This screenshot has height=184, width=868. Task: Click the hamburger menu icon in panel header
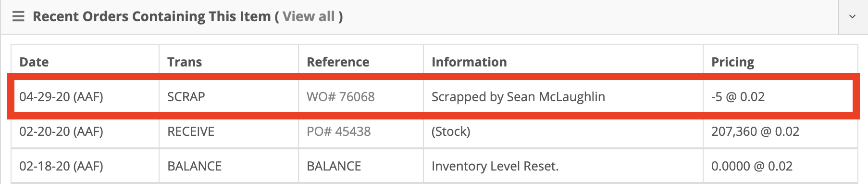click(18, 16)
